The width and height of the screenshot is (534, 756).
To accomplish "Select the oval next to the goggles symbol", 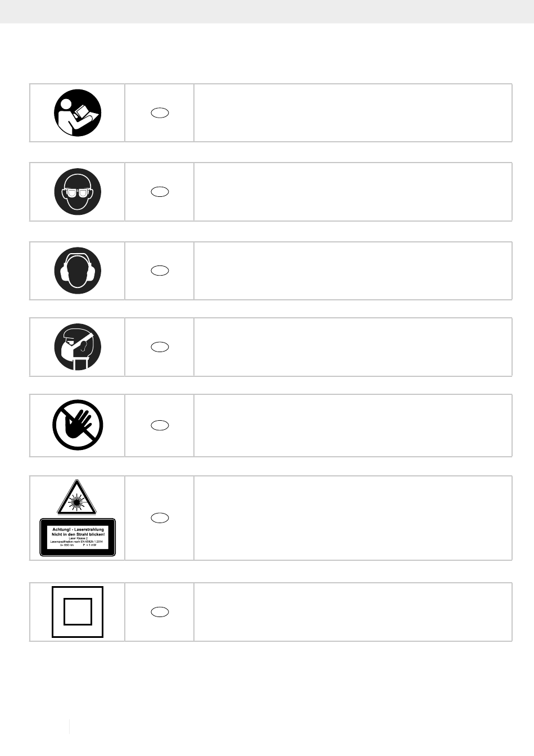I will tap(160, 192).
